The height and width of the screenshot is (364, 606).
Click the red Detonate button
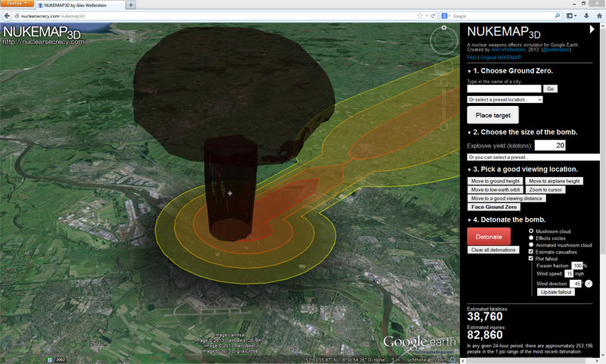click(x=489, y=237)
